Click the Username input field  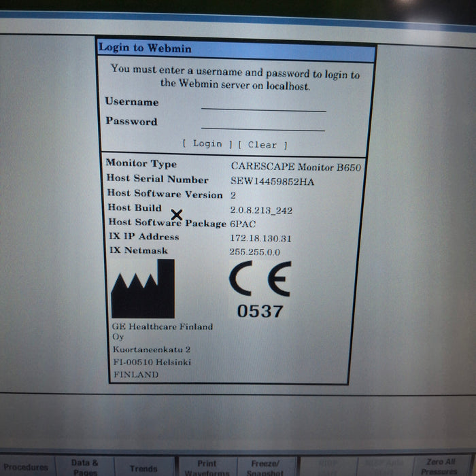[x=263, y=104]
